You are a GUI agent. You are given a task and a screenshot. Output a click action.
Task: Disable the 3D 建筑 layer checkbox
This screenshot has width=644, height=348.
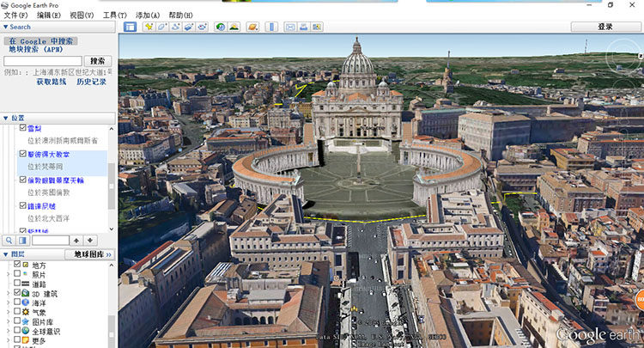click(x=17, y=292)
